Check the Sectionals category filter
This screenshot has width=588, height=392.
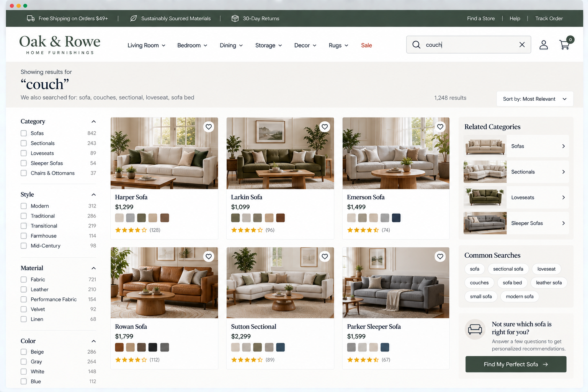pos(24,143)
